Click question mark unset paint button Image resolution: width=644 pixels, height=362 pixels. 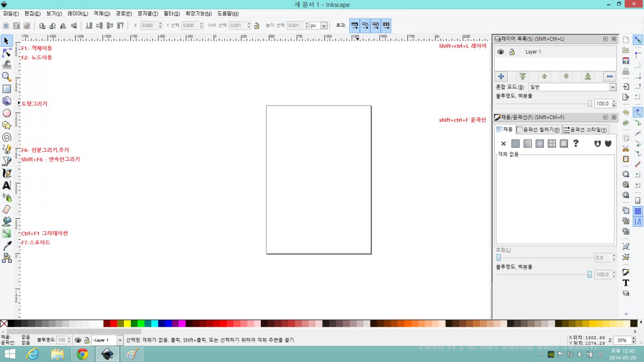click(576, 144)
